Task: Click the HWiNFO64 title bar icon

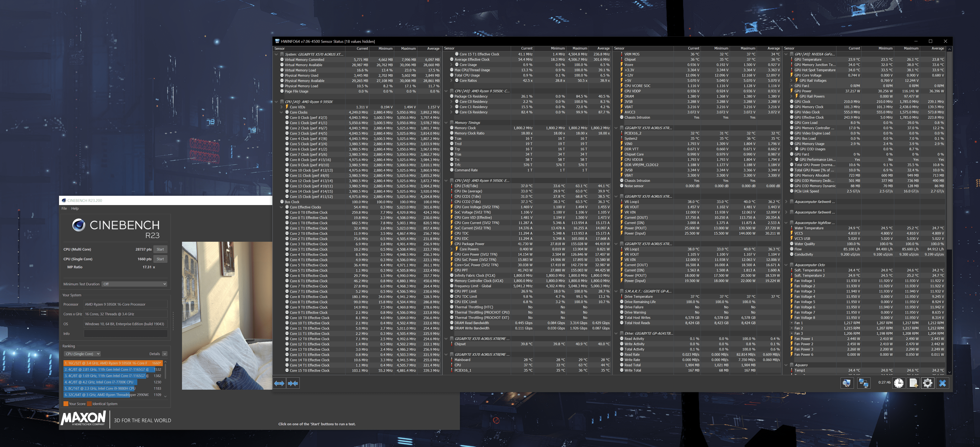Action: coord(277,41)
